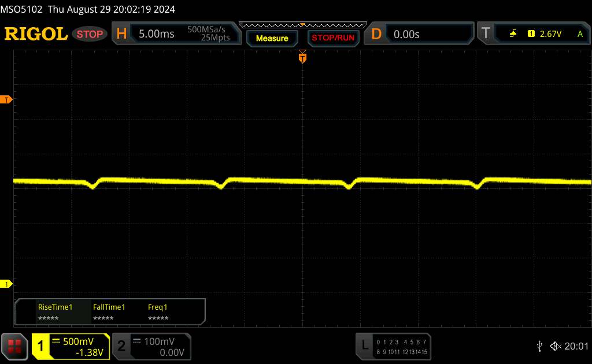Toggle the muted speaker sound icon
Viewport: 592px width, 364px height.
click(556, 346)
